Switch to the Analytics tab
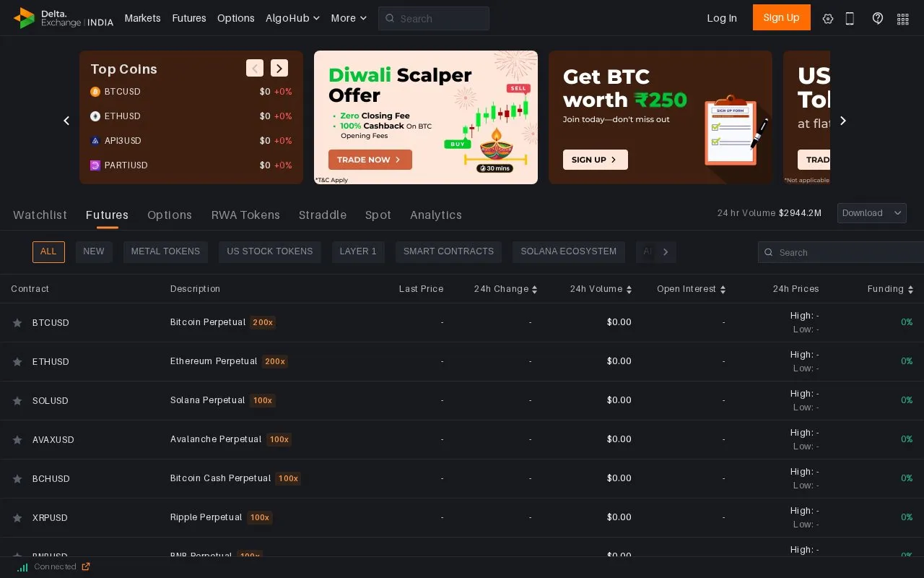924x578 pixels. click(x=436, y=215)
